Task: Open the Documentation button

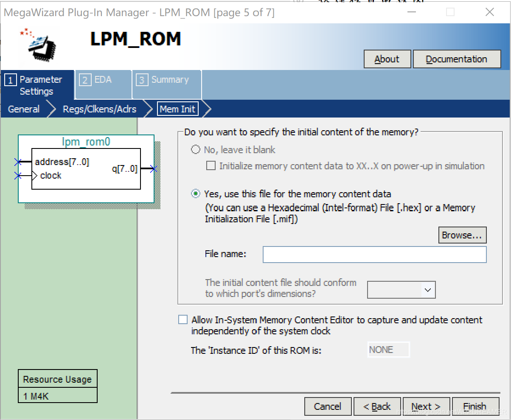Action: 457,59
